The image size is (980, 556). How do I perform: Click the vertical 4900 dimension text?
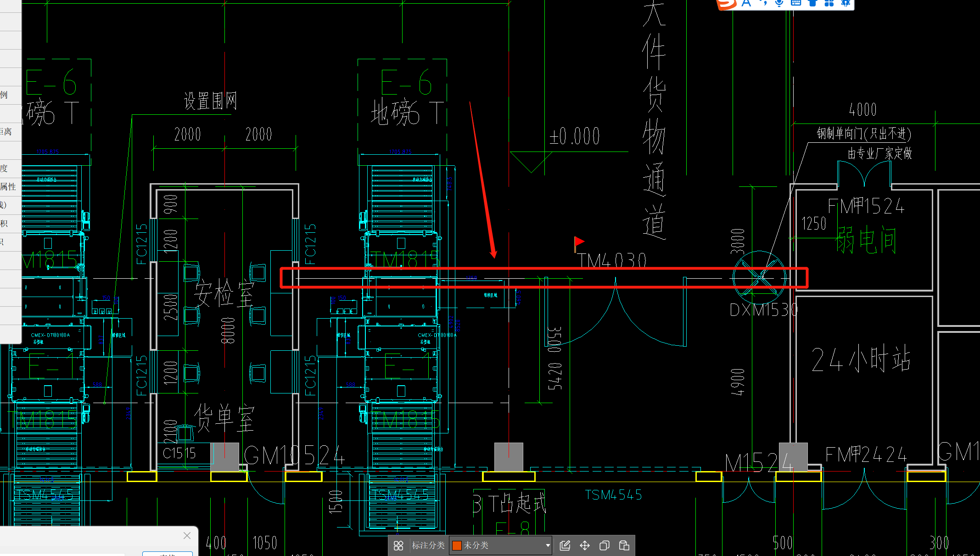[738, 382]
